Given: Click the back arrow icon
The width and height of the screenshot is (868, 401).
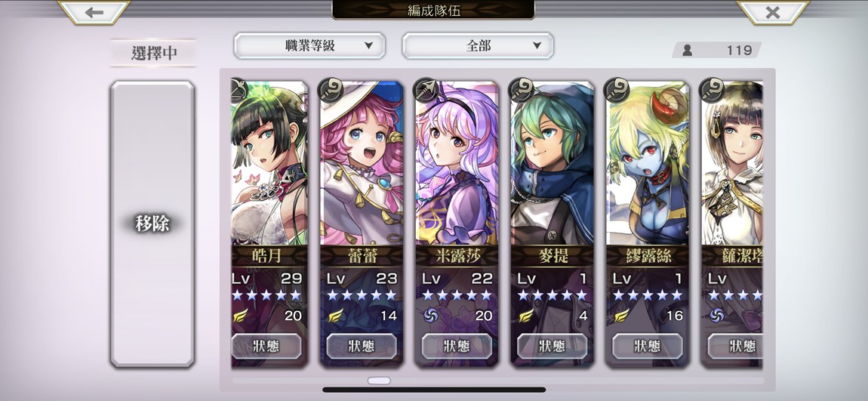Looking at the screenshot, I should [x=94, y=12].
